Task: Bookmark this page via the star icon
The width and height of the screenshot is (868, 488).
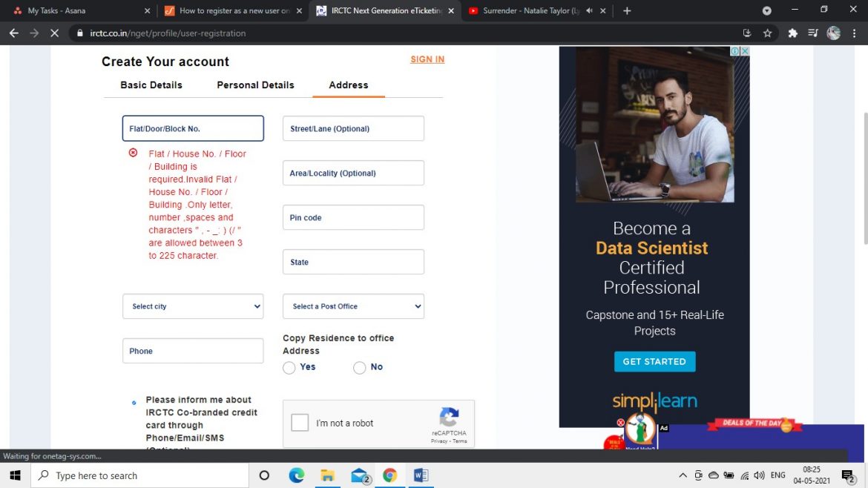Action: (768, 33)
